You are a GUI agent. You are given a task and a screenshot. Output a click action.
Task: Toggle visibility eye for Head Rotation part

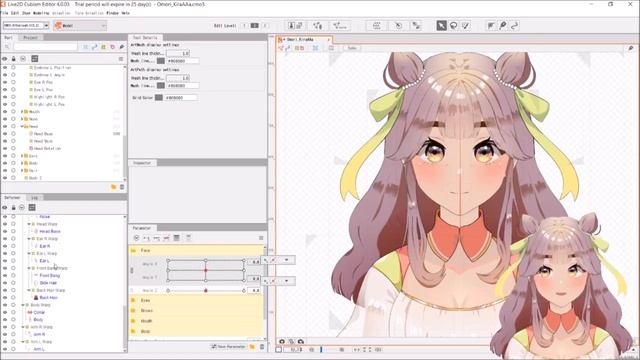(x=5, y=148)
